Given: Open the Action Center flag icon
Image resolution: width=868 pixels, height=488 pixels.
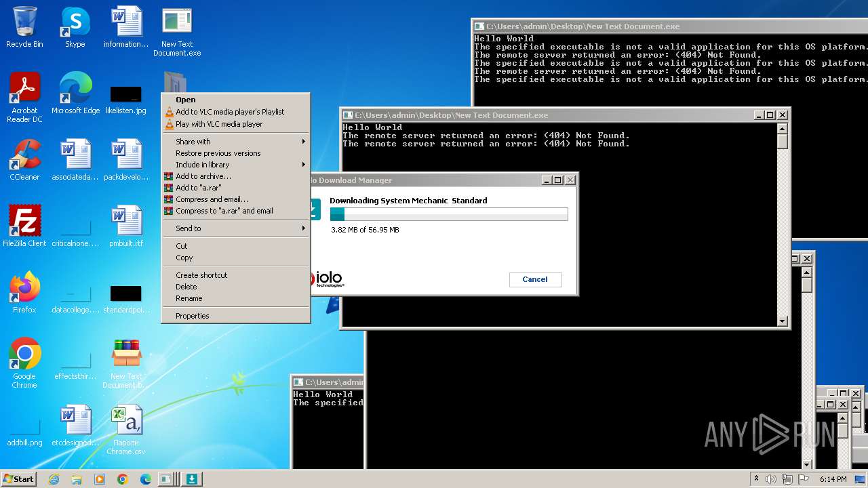Looking at the screenshot, I should tap(804, 479).
